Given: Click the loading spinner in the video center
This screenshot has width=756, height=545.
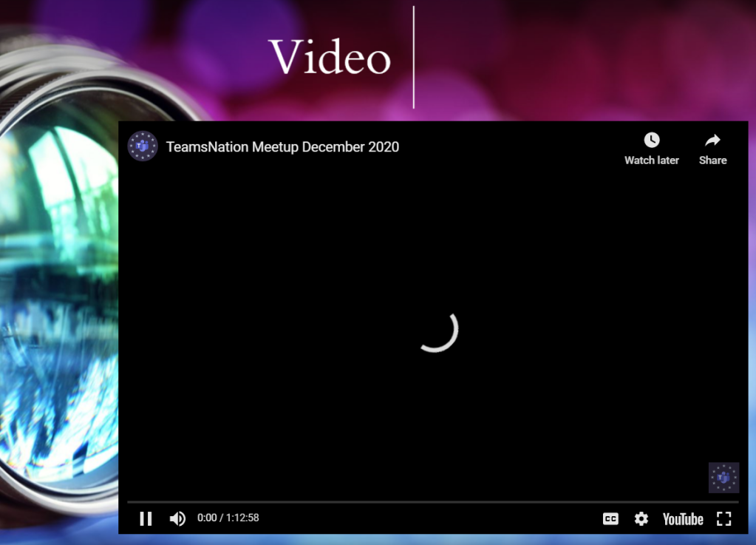Looking at the screenshot, I should tap(438, 331).
